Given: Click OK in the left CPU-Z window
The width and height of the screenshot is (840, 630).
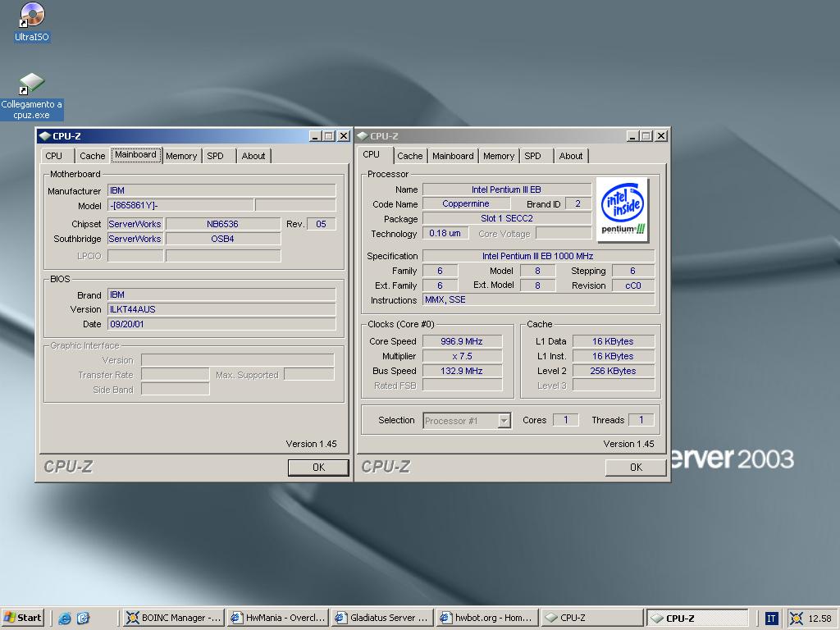Looking at the screenshot, I should [x=319, y=467].
